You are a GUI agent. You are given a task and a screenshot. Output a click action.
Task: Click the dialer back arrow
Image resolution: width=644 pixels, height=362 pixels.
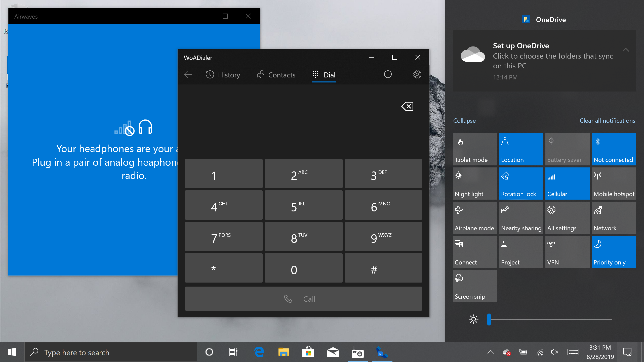[x=188, y=75]
